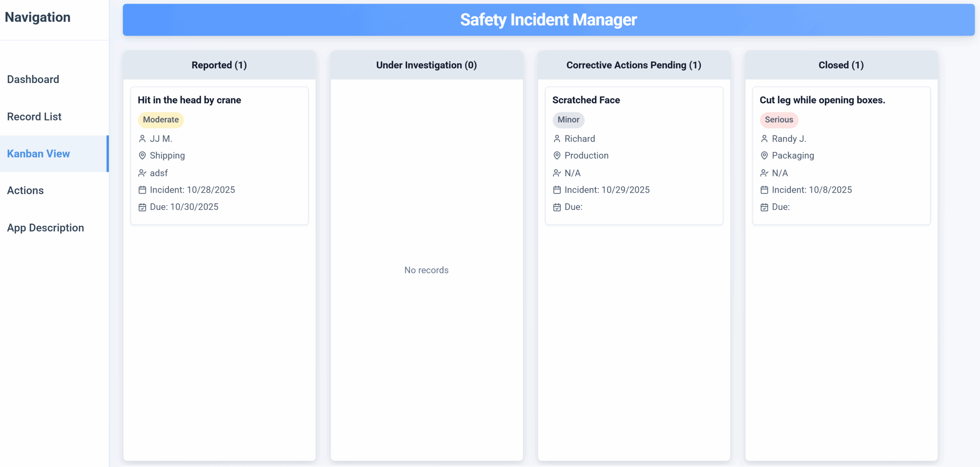Click 'Richard' name text
980x467 pixels.
point(580,138)
